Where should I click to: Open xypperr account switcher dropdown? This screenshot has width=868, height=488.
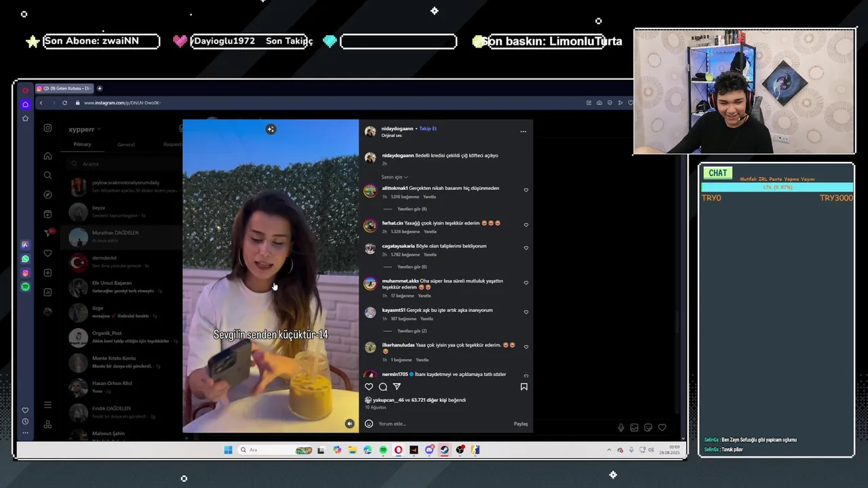click(84, 129)
